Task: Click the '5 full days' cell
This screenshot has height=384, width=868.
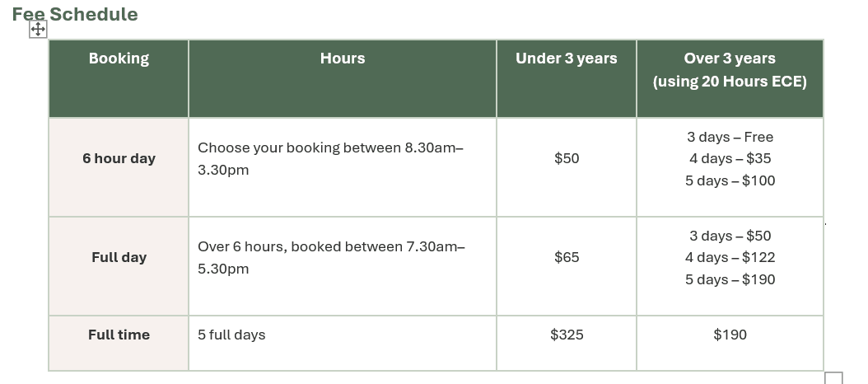Action: 231,335
